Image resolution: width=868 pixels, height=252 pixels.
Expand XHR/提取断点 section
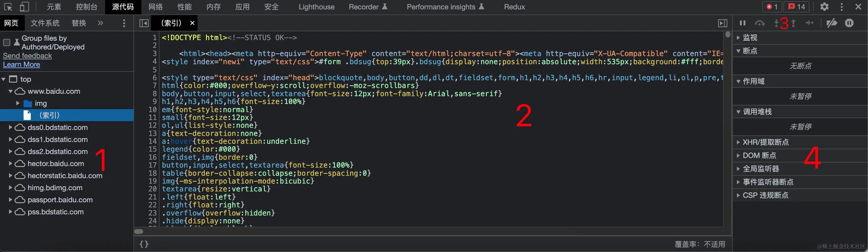800,142
